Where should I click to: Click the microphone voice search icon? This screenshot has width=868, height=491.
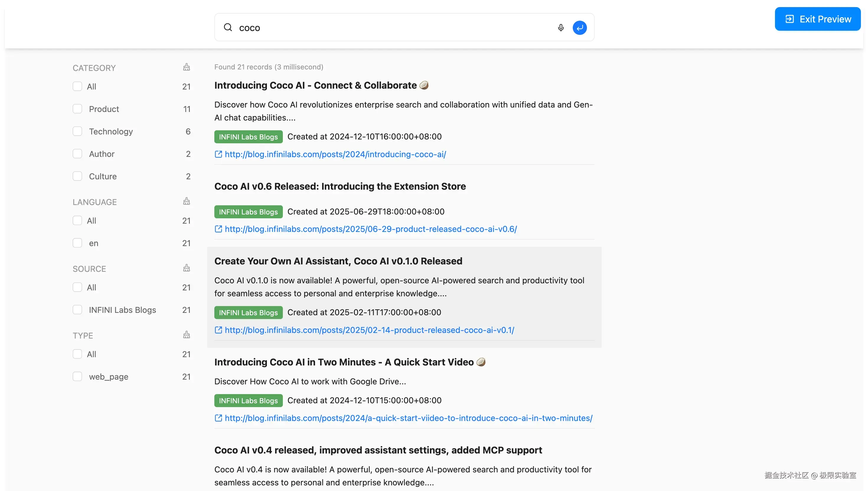pos(561,28)
